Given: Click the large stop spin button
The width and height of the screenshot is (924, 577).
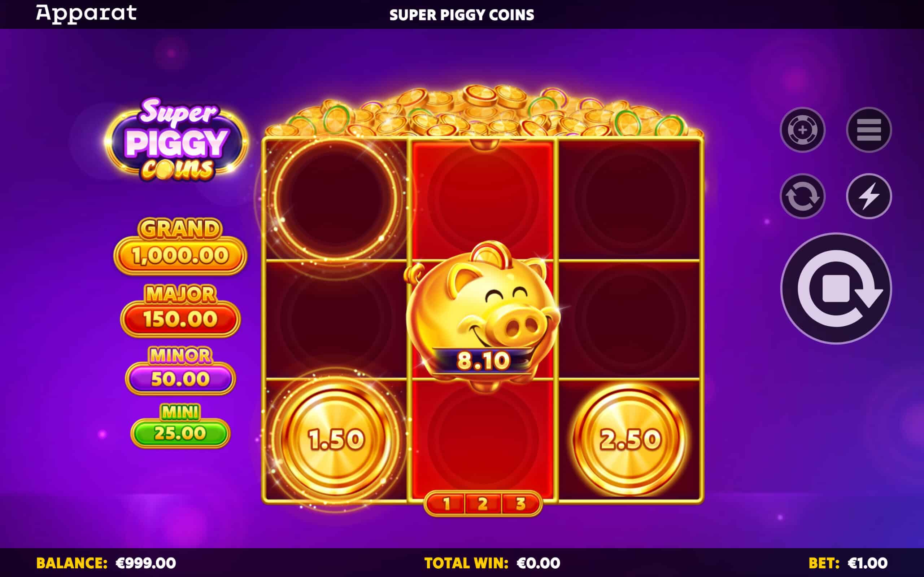Looking at the screenshot, I should click(836, 288).
